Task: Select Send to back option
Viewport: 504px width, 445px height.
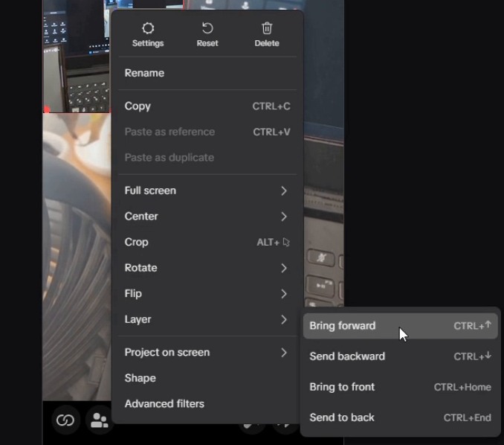Action: [400, 417]
